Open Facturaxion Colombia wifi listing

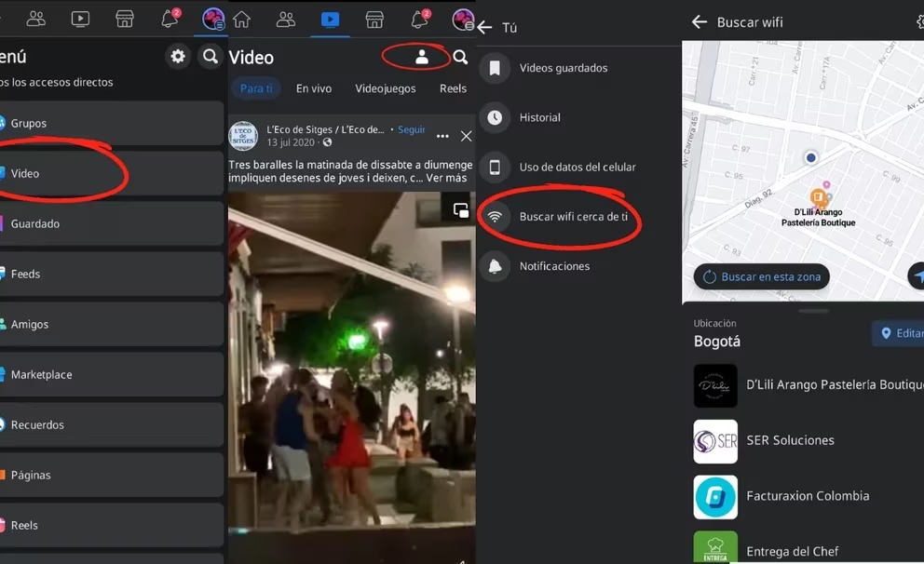[x=808, y=497]
